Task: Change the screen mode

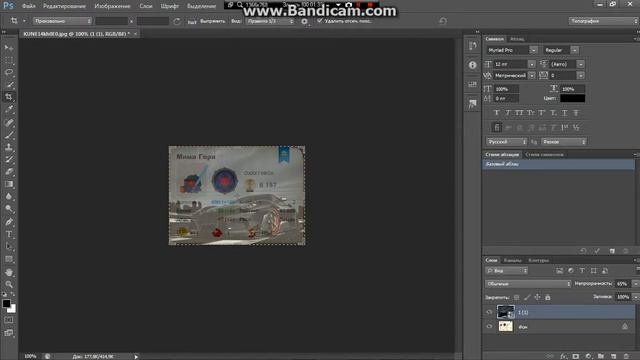Action: 9,333
